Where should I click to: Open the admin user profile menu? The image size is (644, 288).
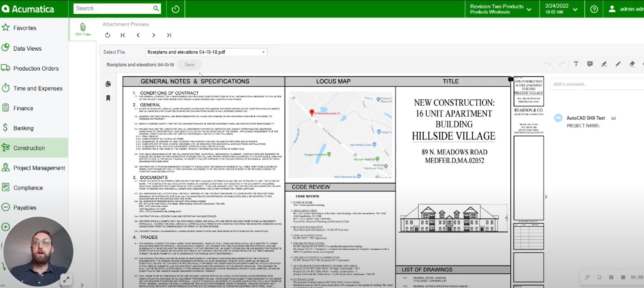click(x=626, y=9)
